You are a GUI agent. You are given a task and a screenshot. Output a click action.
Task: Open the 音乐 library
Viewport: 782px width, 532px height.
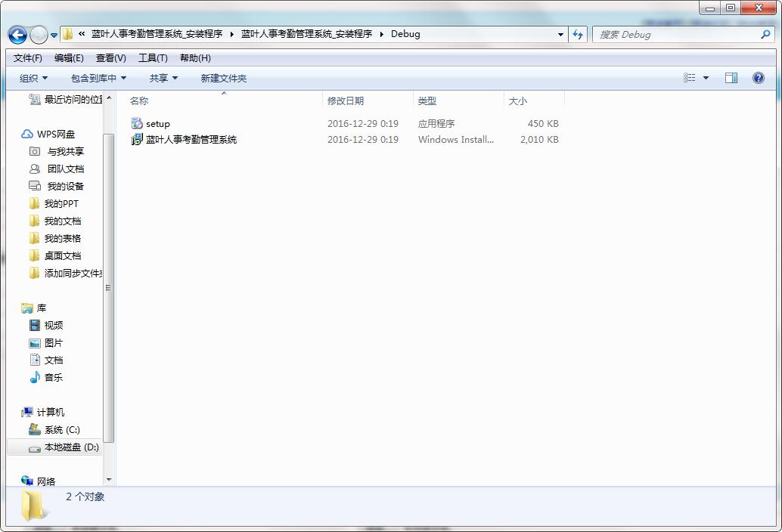46,378
